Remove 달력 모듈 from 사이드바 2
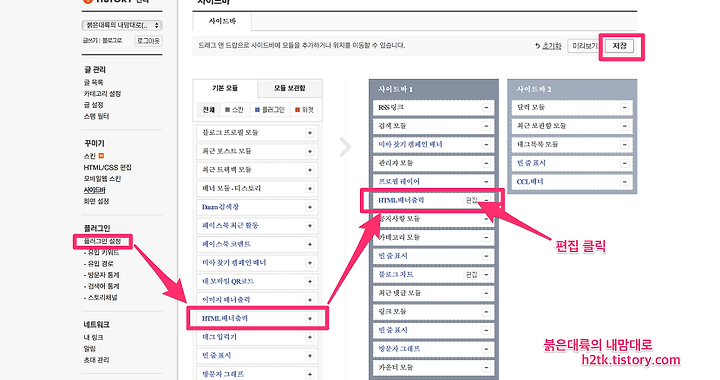 tap(624, 107)
